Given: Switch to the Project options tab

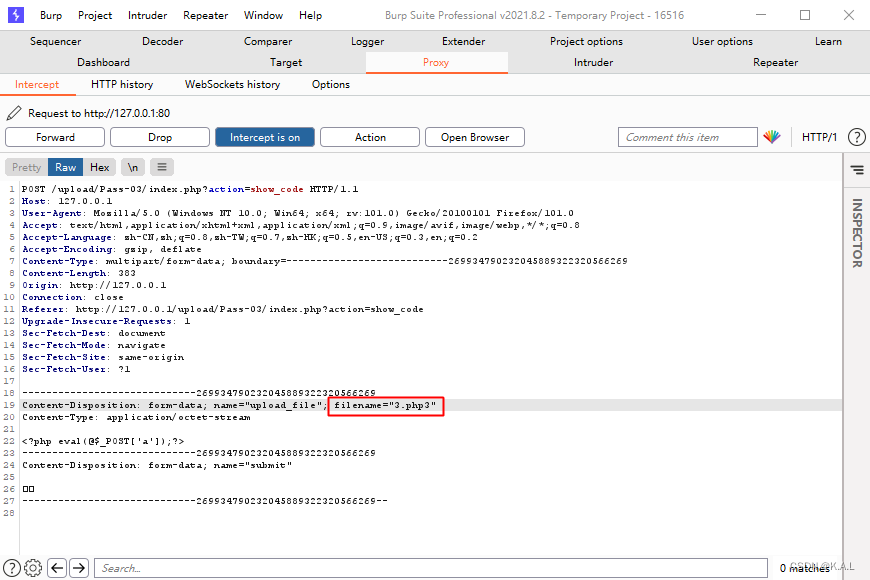Looking at the screenshot, I should tap(586, 41).
